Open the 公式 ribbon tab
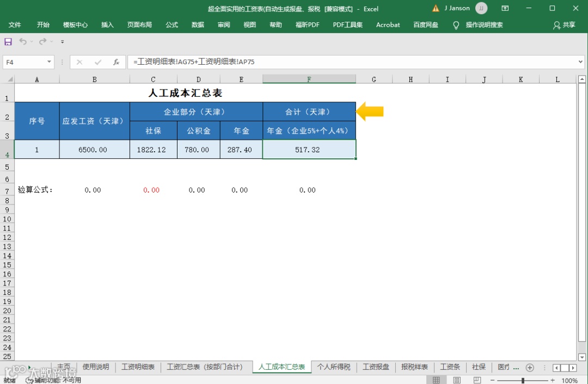588x384 pixels. tap(171, 24)
